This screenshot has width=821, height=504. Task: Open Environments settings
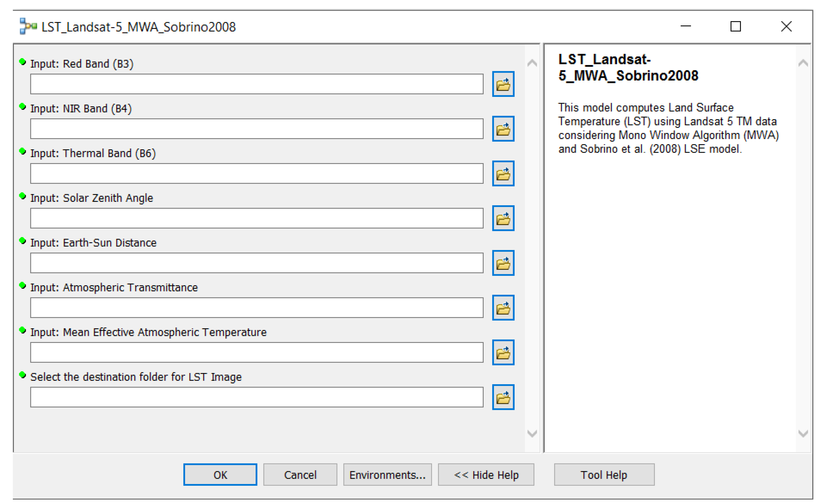click(x=387, y=475)
